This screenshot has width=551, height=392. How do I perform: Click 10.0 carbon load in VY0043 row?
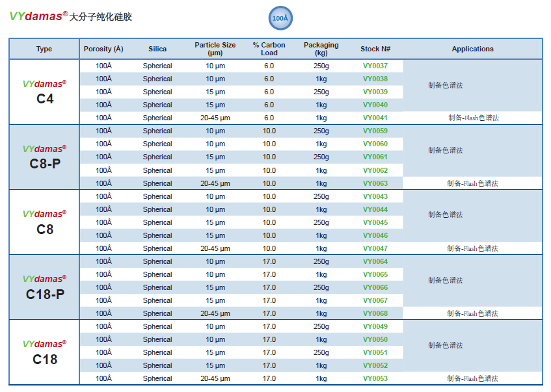coord(269,196)
